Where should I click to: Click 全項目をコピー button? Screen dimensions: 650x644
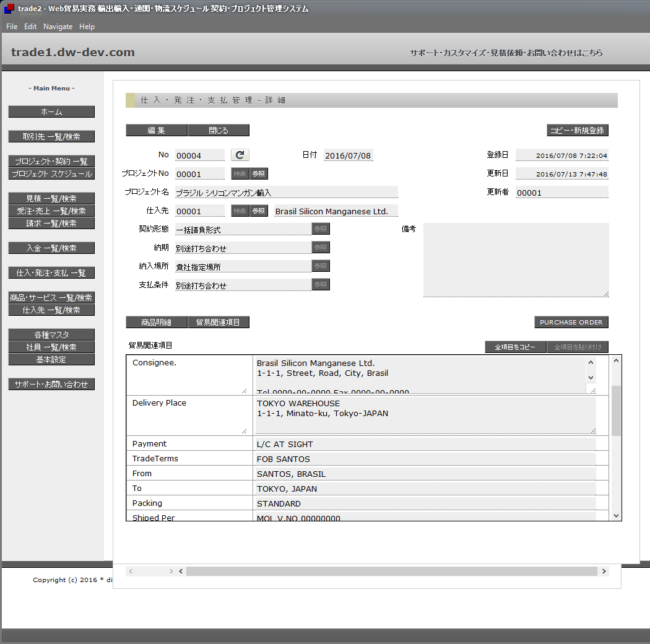515,347
